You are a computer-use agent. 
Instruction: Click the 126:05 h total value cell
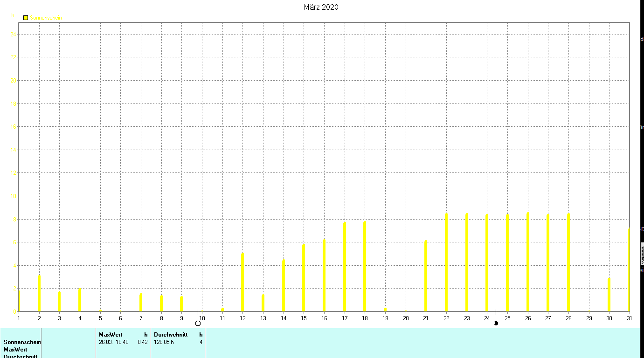[x=164, y=342]
